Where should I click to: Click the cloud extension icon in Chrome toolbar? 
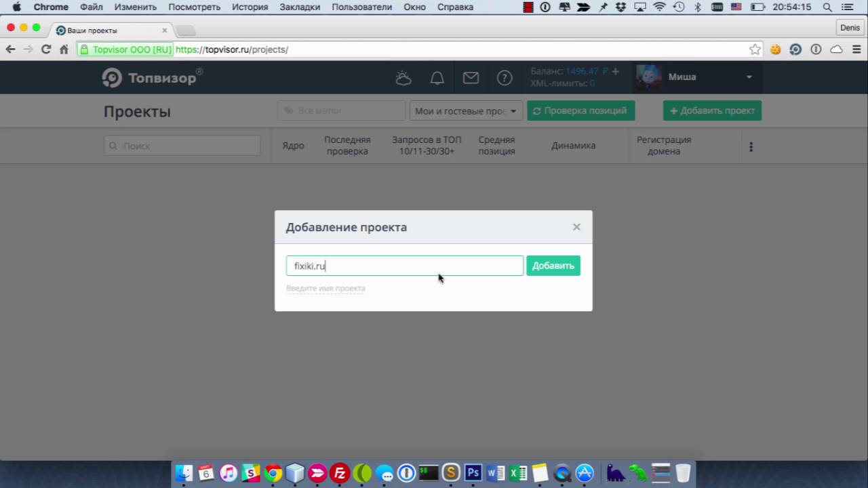836,49
